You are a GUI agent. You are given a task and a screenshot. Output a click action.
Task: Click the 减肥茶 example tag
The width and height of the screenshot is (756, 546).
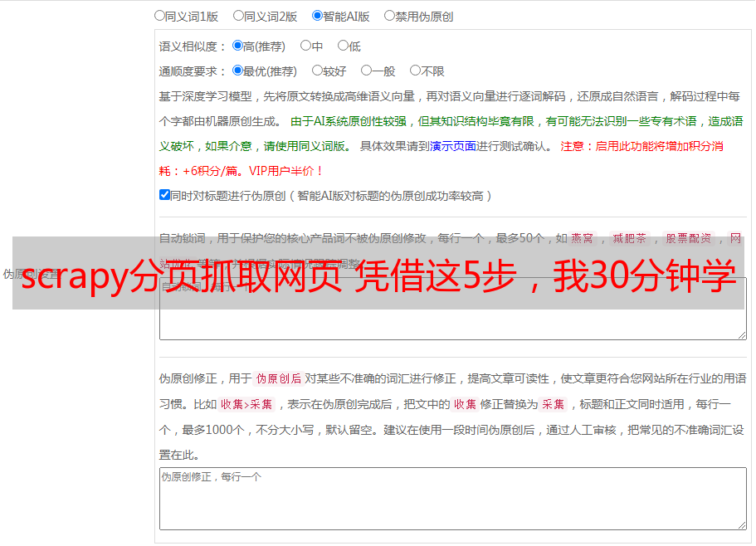point(630,238)
